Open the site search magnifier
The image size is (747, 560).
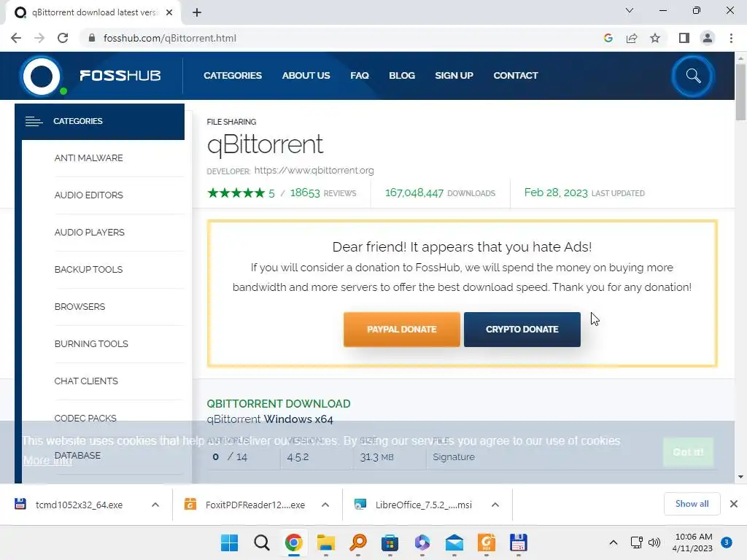coord(693,76)
